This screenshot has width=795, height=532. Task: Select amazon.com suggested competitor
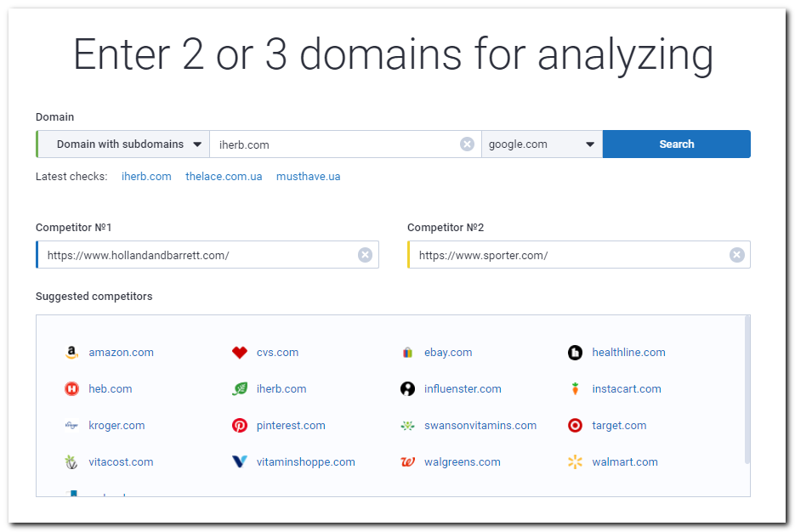pyautogui.click(x=122, y=352)
